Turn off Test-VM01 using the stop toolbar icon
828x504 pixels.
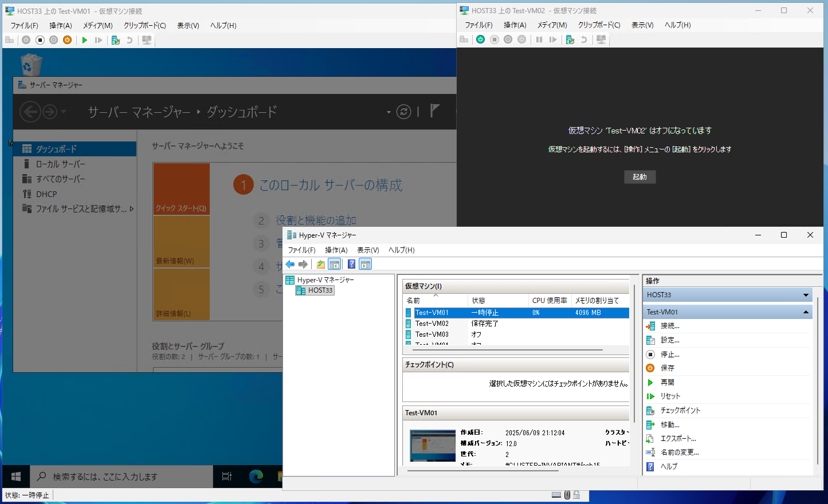[40, 40]
